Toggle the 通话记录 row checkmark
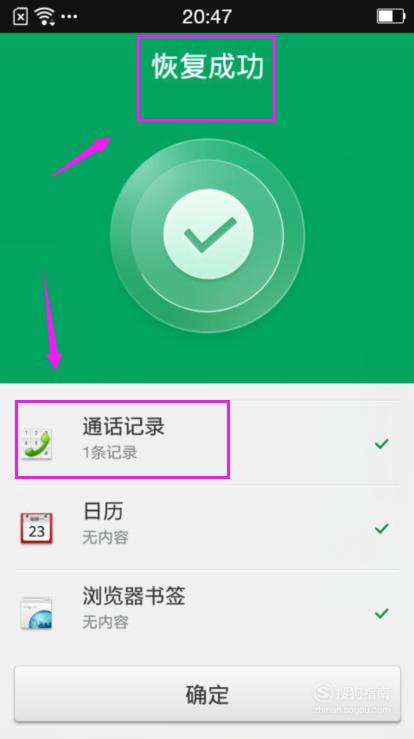 click(x=381, y=443)
